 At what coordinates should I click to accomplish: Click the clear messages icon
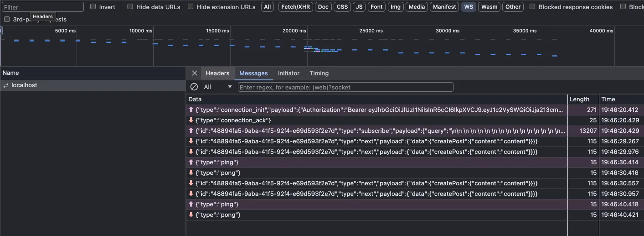[x=194, y=87]
